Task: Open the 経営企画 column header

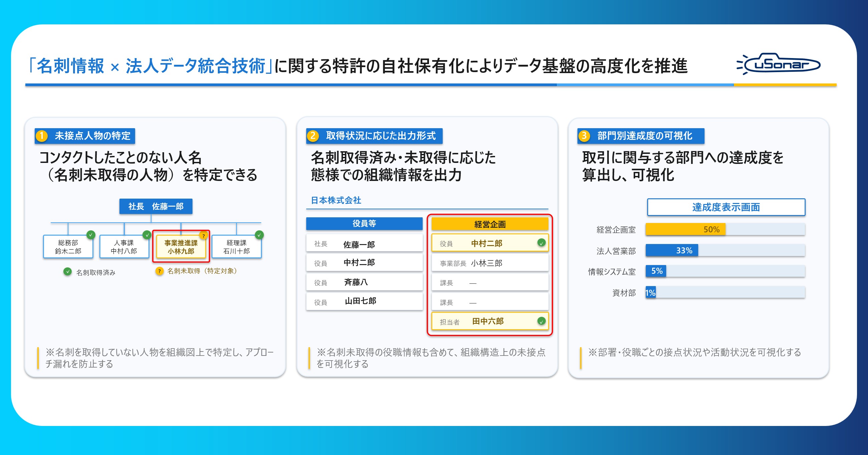Action: pyautogui.click(x=490, y=224)
